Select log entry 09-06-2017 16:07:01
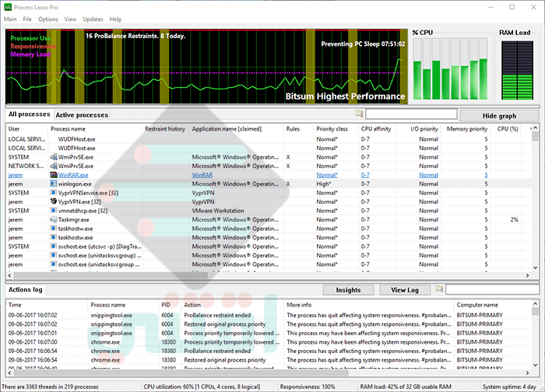Viewport: 545px width, 392px height. click(x=33, y=333)
